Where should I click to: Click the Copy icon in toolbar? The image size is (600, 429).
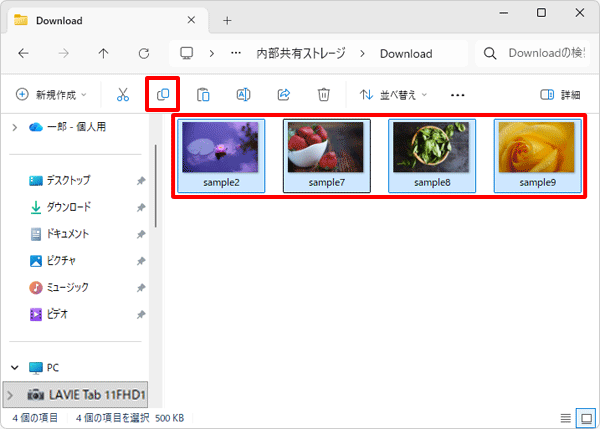(163, 95)
